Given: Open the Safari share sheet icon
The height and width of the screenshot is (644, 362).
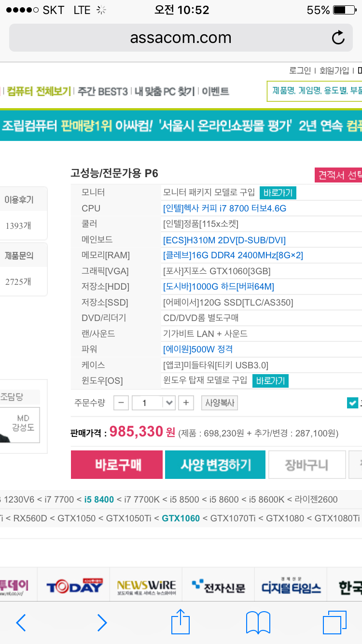Looking at the screenshot, I should (x=181, y=621).
